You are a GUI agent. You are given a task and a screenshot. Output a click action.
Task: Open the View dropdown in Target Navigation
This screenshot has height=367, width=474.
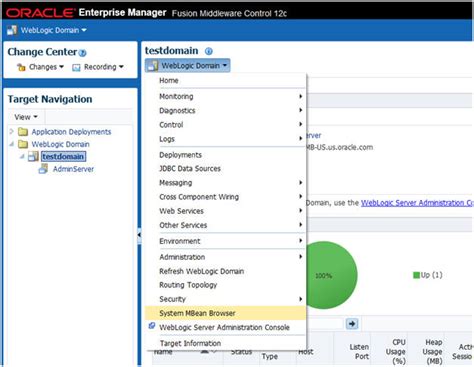(26, 117)
